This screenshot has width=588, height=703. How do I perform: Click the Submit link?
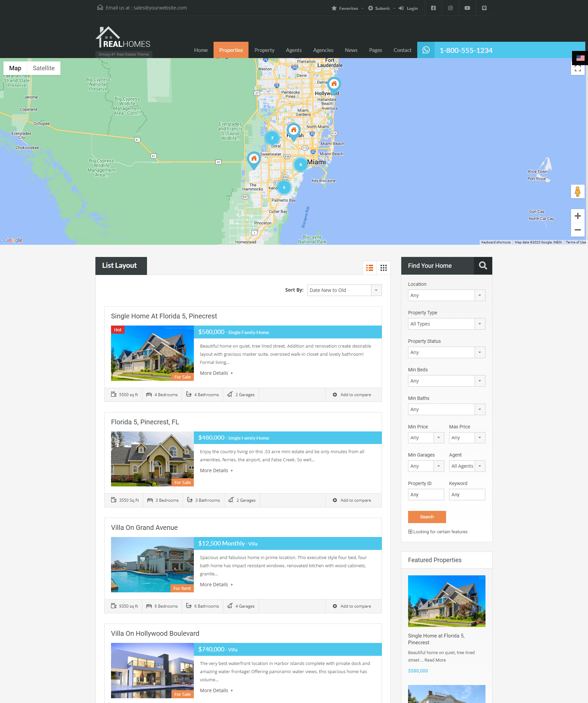(x=379, y=8)
